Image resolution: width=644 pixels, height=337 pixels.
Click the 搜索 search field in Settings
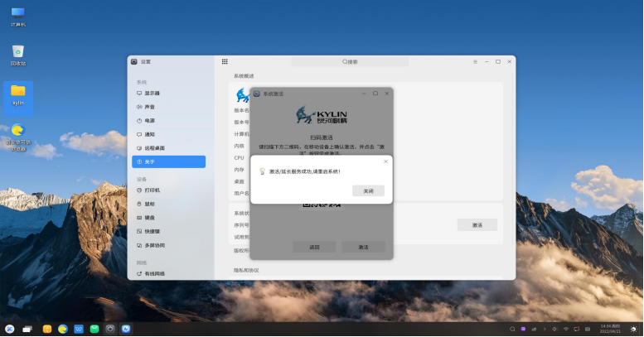[350, 61]
